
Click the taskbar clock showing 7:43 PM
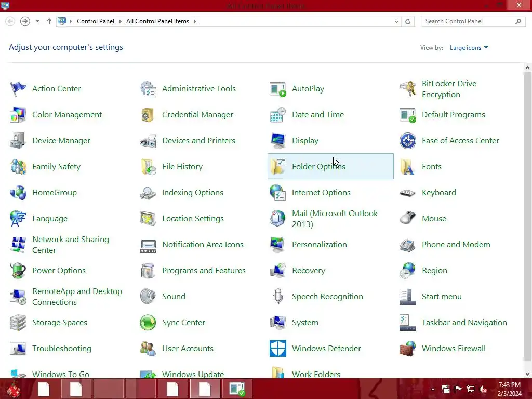[509, 389]
